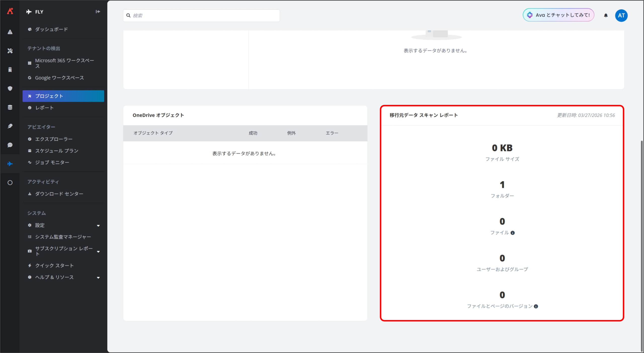The image size is (644, 353).
Task: Click the chat bubble rail icon
Action: pyautogui.click(x=10, y=145)
